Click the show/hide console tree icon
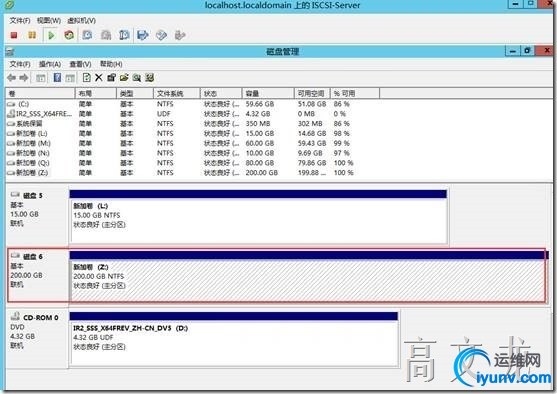 (40, 78)
